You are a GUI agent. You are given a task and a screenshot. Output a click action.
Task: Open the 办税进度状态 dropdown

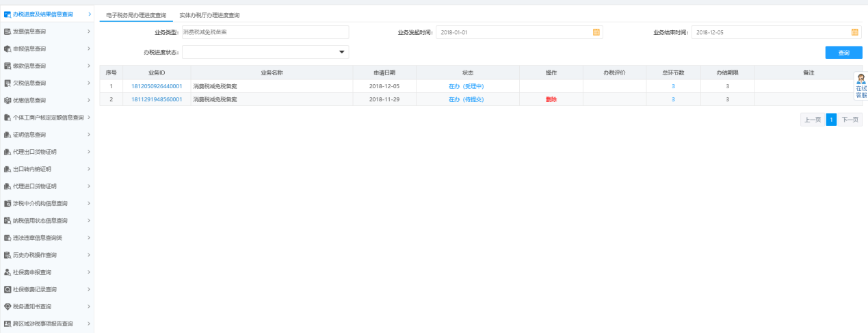pos(341,52)
